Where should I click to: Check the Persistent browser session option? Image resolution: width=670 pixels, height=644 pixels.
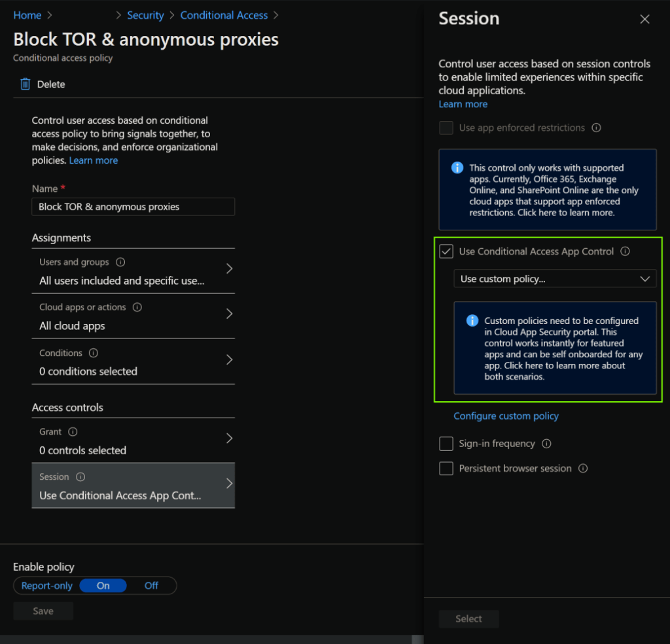click(x=446, y=468)
